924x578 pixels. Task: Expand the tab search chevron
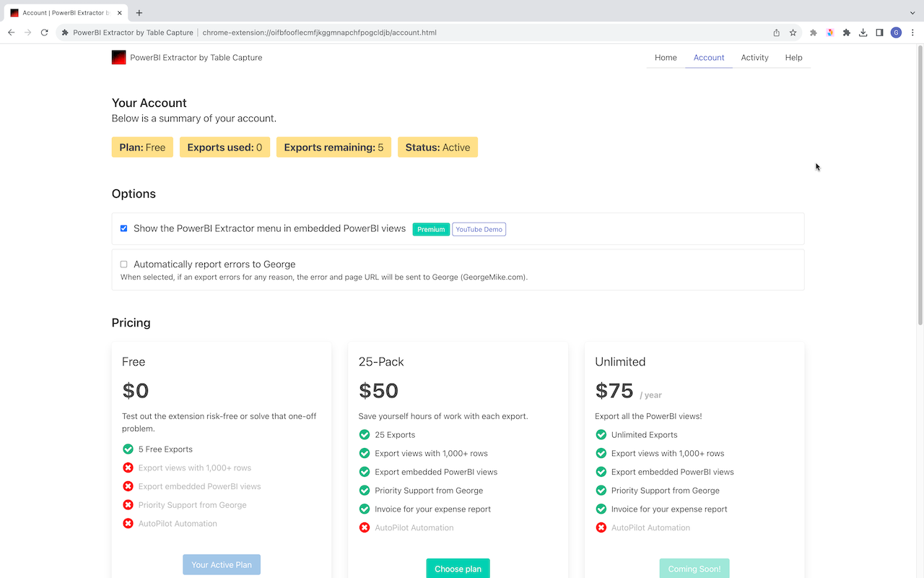coord(912,12)
